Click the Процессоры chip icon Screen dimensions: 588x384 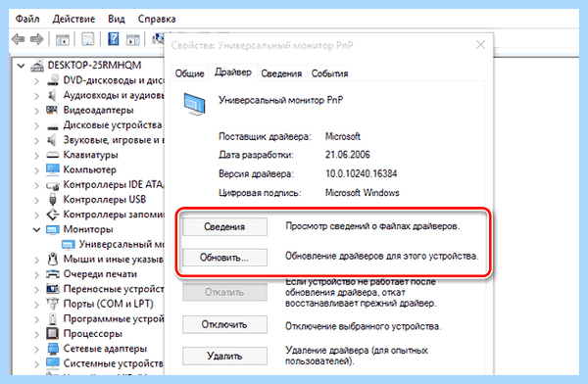[53, 333]
